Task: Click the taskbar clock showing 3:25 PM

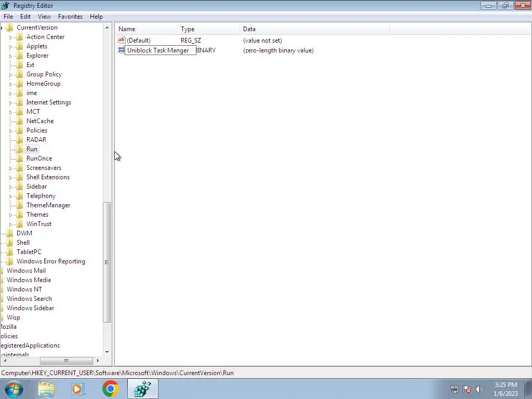Action: pyautogui.click(x=506, y=389)
